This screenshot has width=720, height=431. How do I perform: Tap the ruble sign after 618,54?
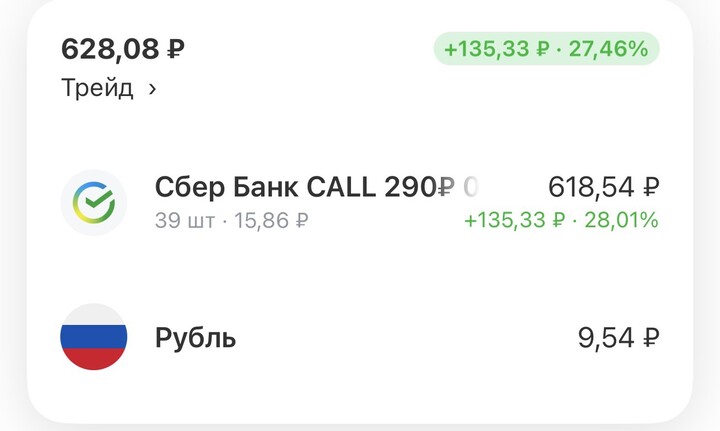[x=651, y=187]
